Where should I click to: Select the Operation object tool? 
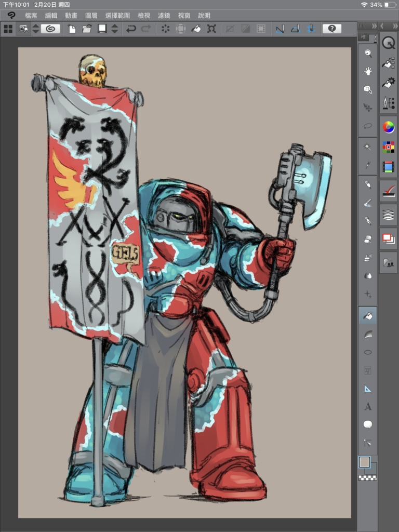tap(368, 89)
